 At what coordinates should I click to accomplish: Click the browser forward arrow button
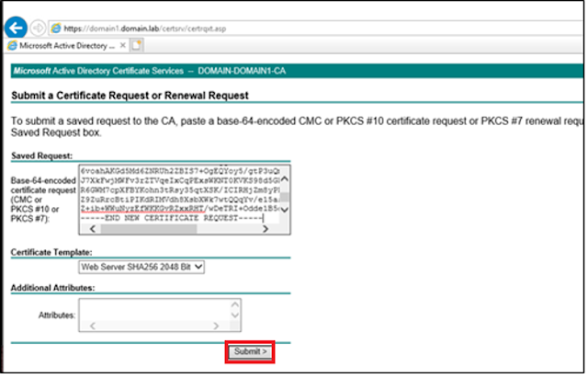click(x=38, y=29)
